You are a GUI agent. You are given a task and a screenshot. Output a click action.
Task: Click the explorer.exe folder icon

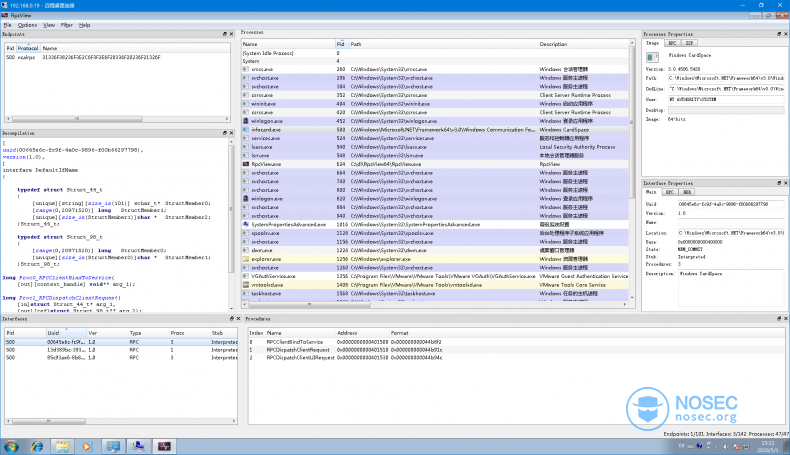coord(246,259)
